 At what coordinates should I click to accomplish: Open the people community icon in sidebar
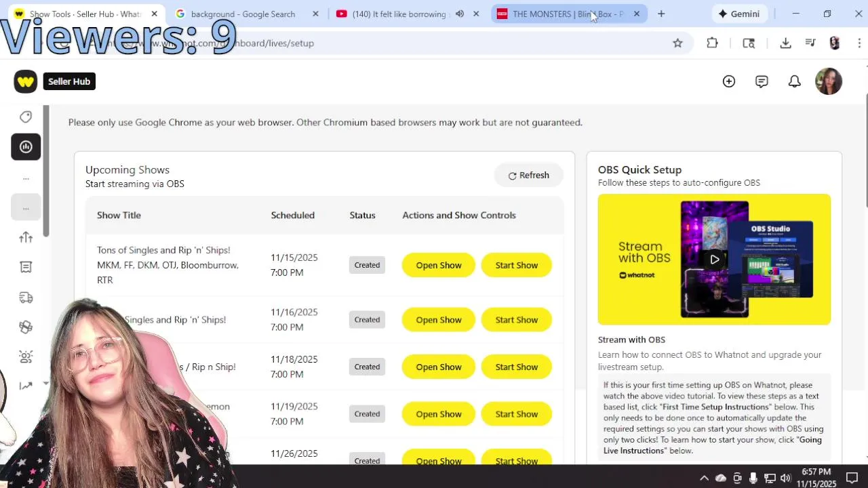coord(26,357)
